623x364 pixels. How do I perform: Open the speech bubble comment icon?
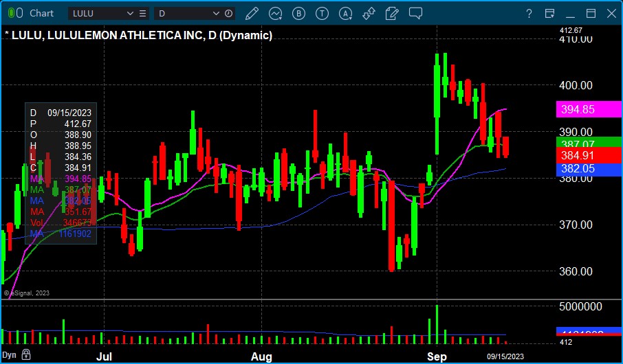click(x=415, y=13)
